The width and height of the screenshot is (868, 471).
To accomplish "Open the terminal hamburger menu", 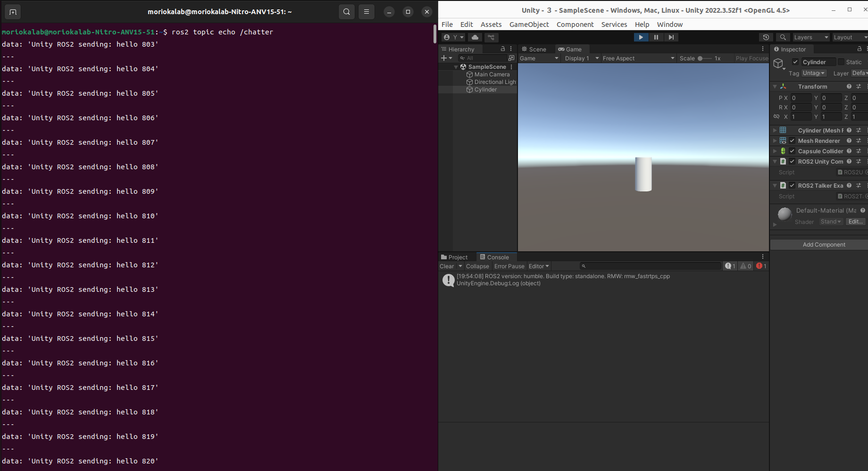I will point(367,12).
